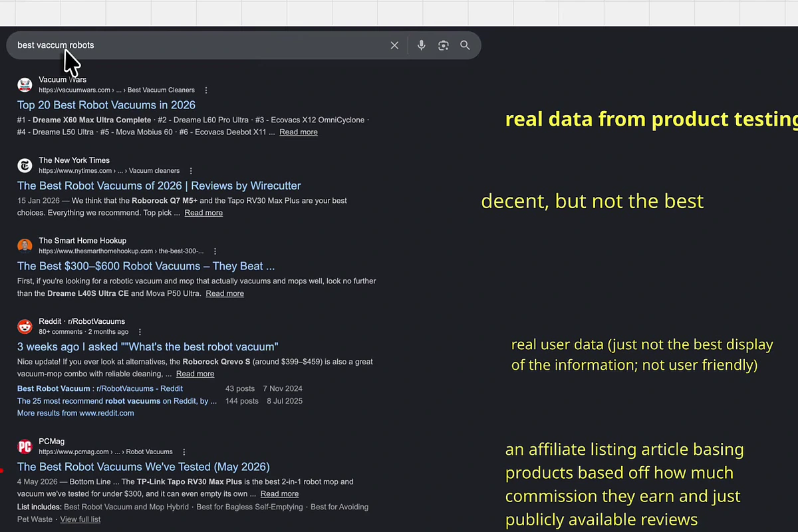Open the three-dot menu for Smart Home Hookup result
The image size is (798, 532).
pyautogui.click(x=215, y=251)
